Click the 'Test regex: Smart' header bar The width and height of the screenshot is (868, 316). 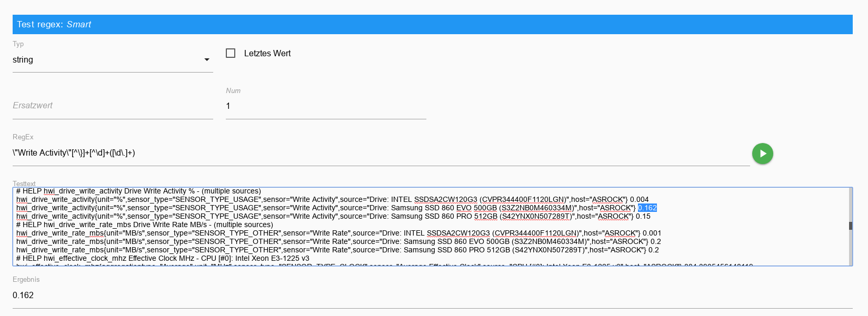point(432,24)
